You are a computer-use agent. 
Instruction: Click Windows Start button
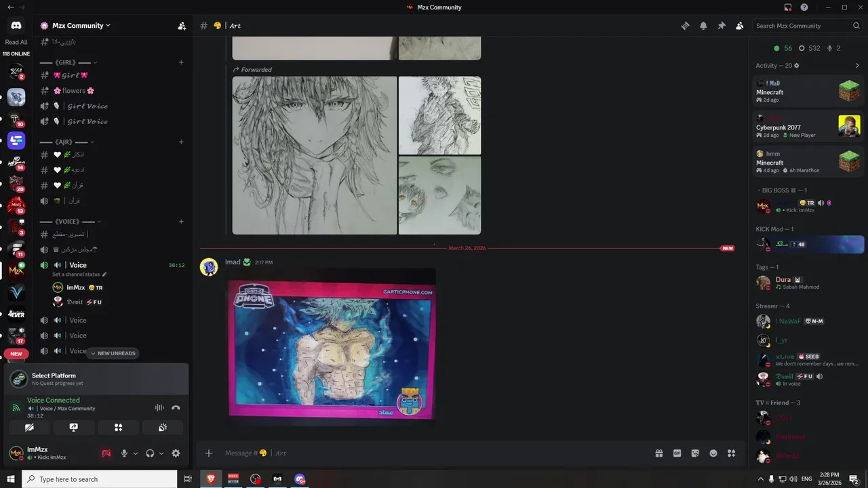(11, 479)
